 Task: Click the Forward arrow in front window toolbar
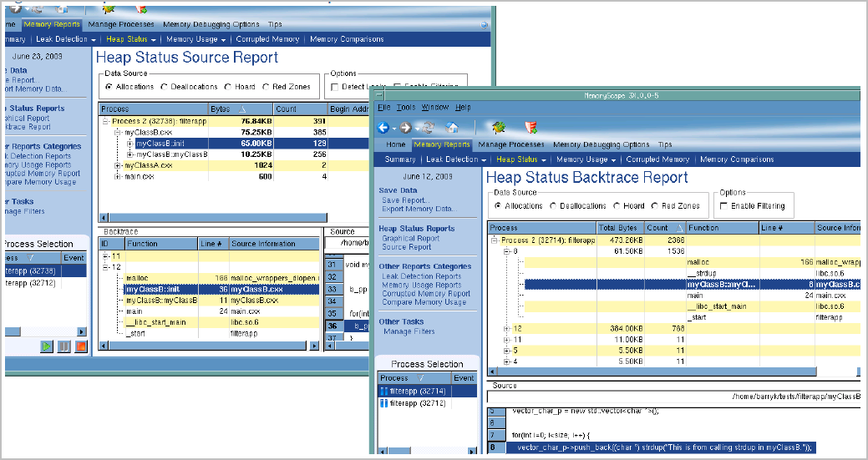point(405,128)
